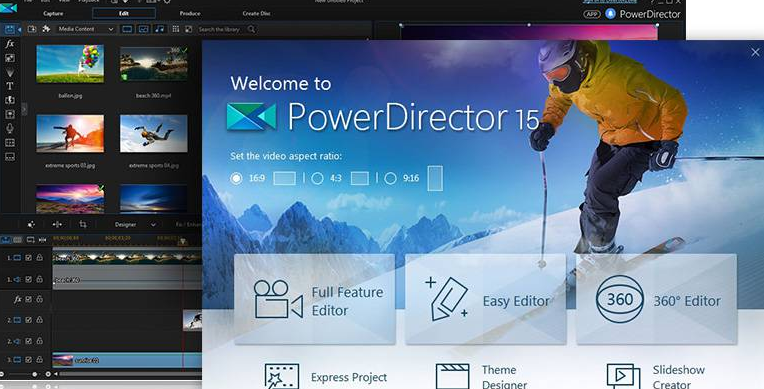Disable track 1 video checkbox
The height and width of the screenshot is (389, 764).
28,257
